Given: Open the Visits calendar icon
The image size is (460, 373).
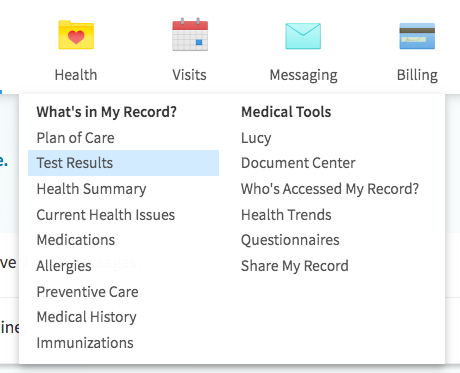Looking at the screenshot, I should click(190, 34).
